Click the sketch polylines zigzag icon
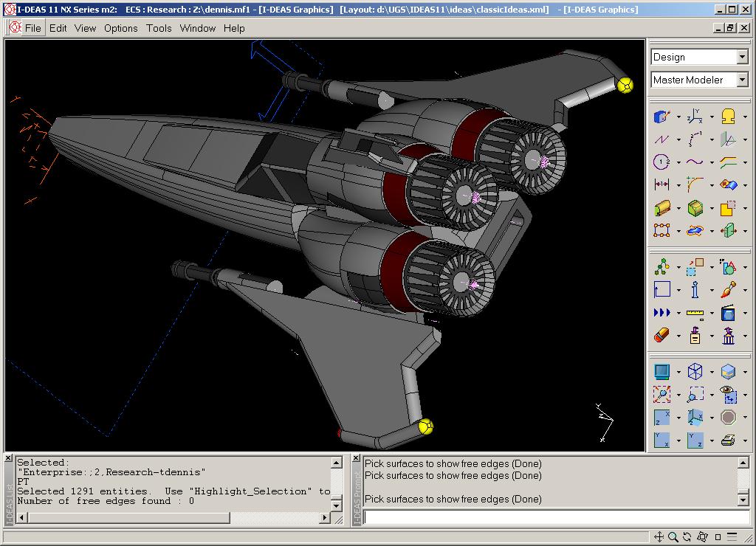 click(661, 139)
